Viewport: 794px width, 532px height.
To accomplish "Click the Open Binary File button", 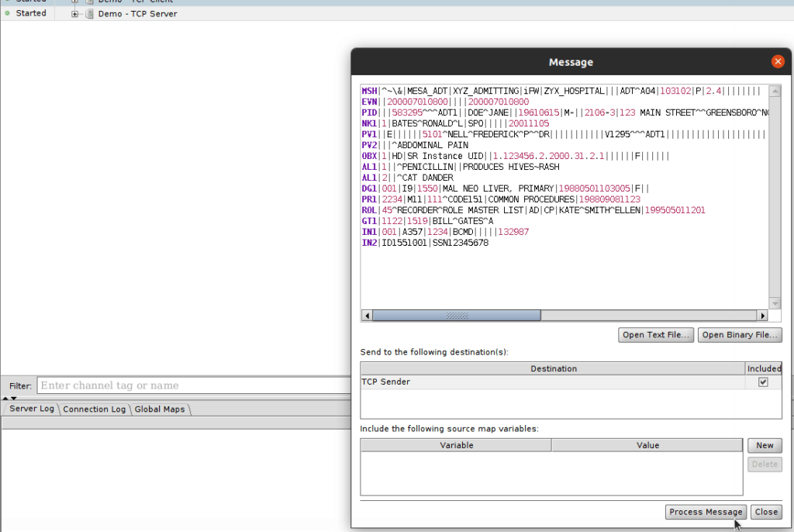I will (x=740, y=334).
